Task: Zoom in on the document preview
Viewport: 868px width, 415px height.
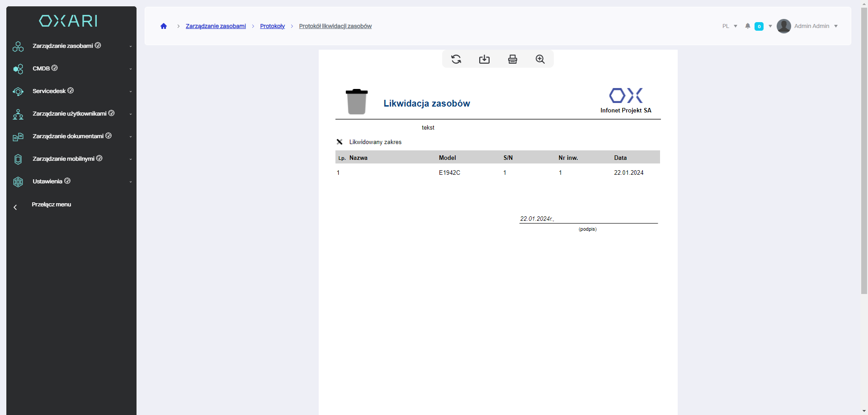Action: coord(540,59)
